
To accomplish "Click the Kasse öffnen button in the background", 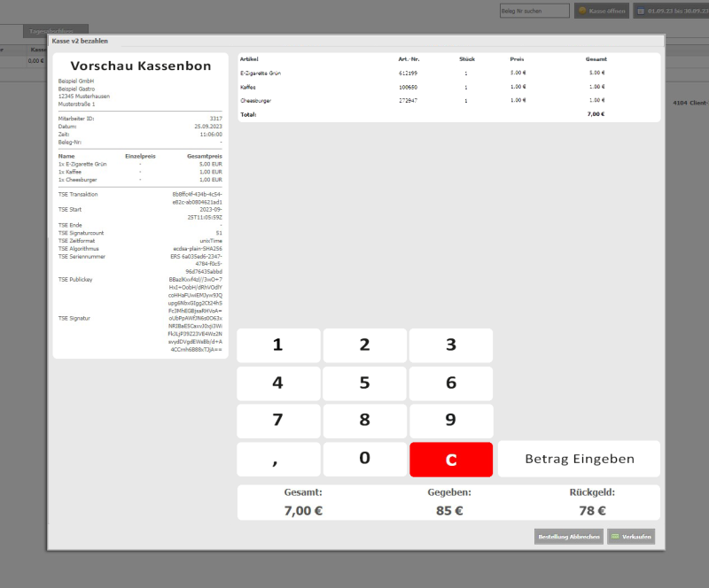I will click(602, 11).
